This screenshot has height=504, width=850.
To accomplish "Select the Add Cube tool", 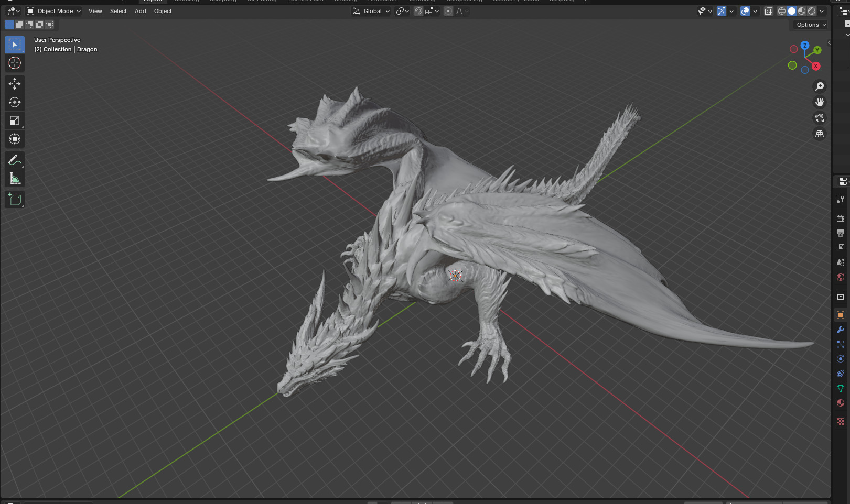I will click(15, 199).
